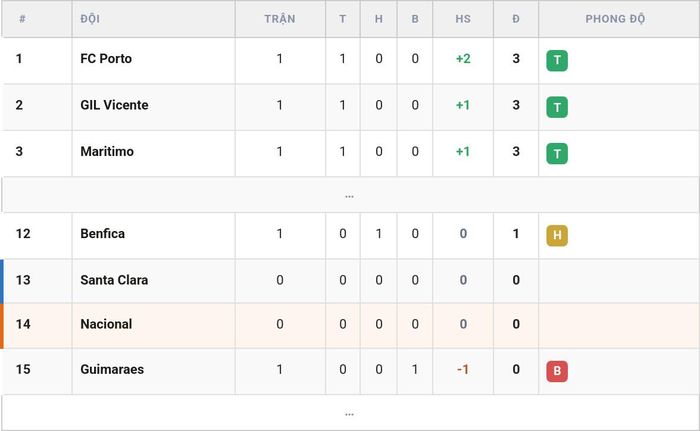Expand hidden rows below Guimaraes
This screenshot has width=700, height=431.
coord(350,413)
